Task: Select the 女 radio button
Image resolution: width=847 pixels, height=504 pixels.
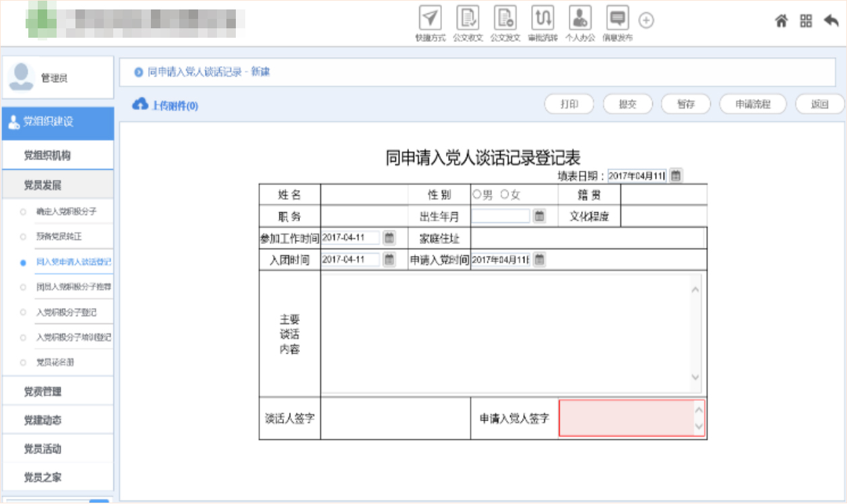Action: point(505,195)
